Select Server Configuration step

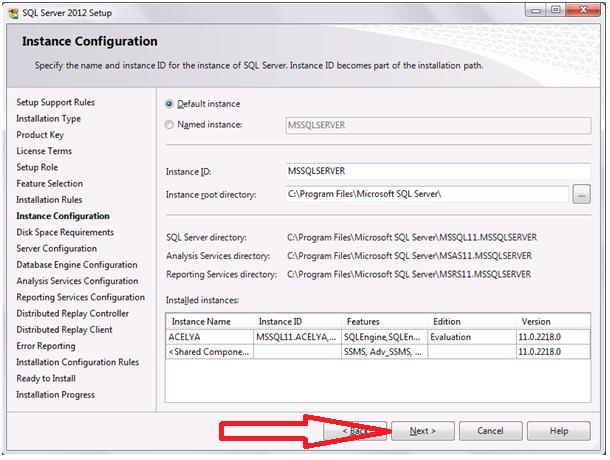pyautogui.click(x=56, y=248)
